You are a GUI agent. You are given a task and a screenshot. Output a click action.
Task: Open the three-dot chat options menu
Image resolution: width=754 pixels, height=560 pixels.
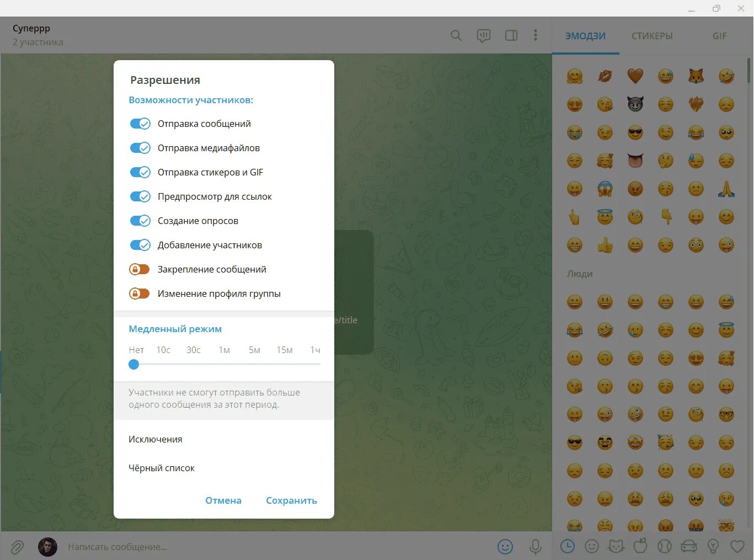click(535, 35)
